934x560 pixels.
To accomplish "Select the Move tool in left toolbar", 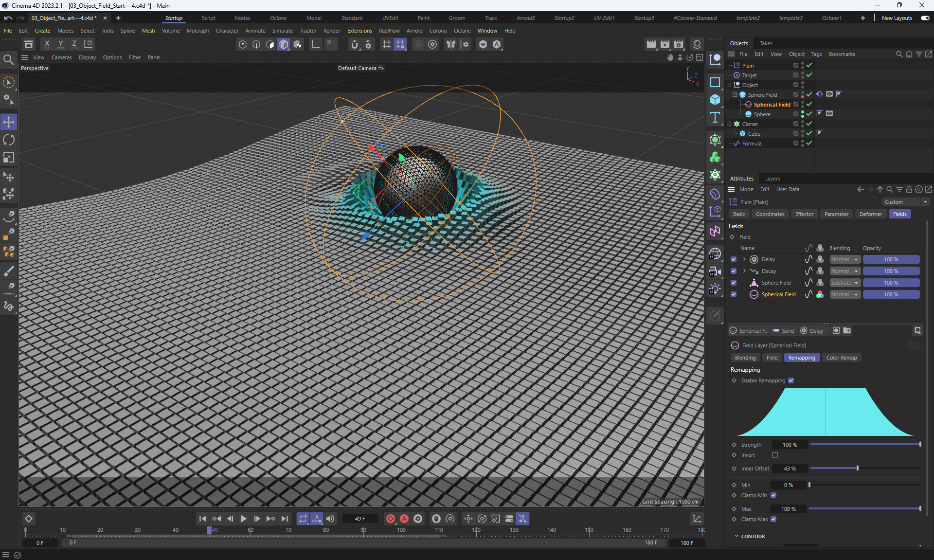I will pyautogui.click(x=9, y=122).
